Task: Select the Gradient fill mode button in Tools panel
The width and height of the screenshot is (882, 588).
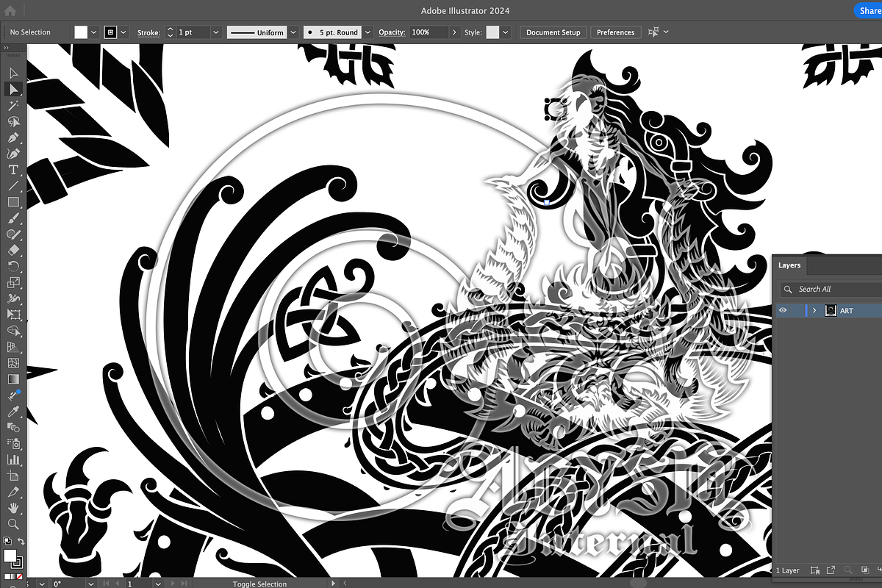Action: [13, 577]
